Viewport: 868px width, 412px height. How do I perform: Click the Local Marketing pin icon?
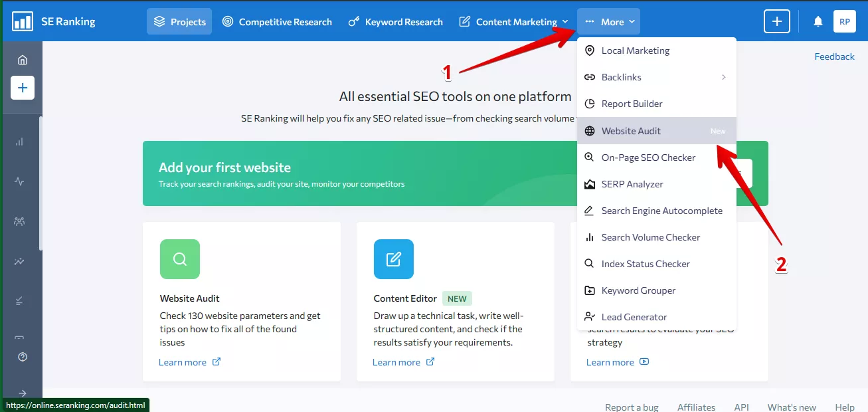589,51
